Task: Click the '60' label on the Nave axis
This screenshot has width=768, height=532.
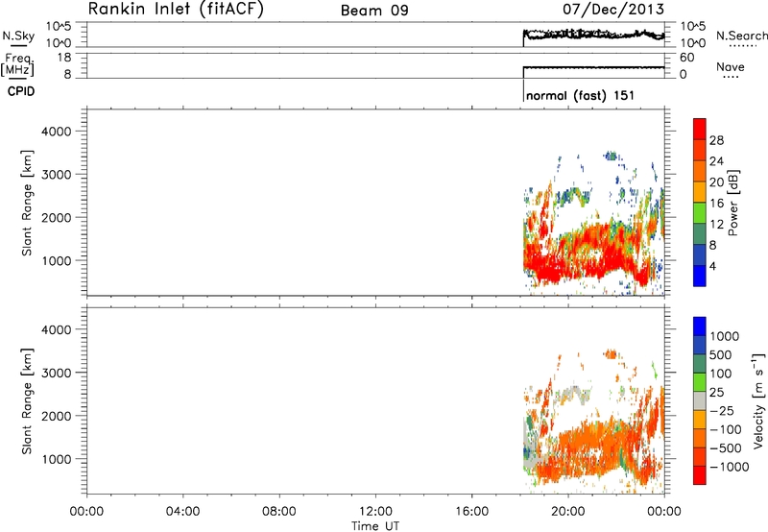Action: click(686, 58)
